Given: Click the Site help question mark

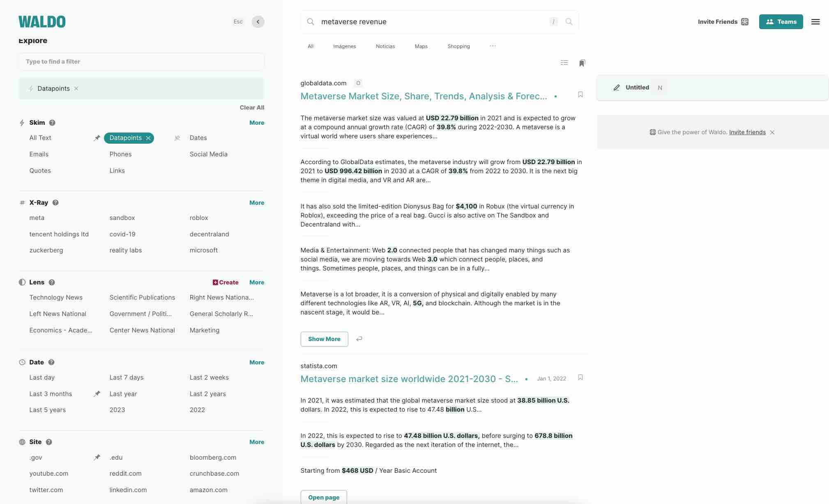Looking at the screenshot, I should click(x=49, y=442).
